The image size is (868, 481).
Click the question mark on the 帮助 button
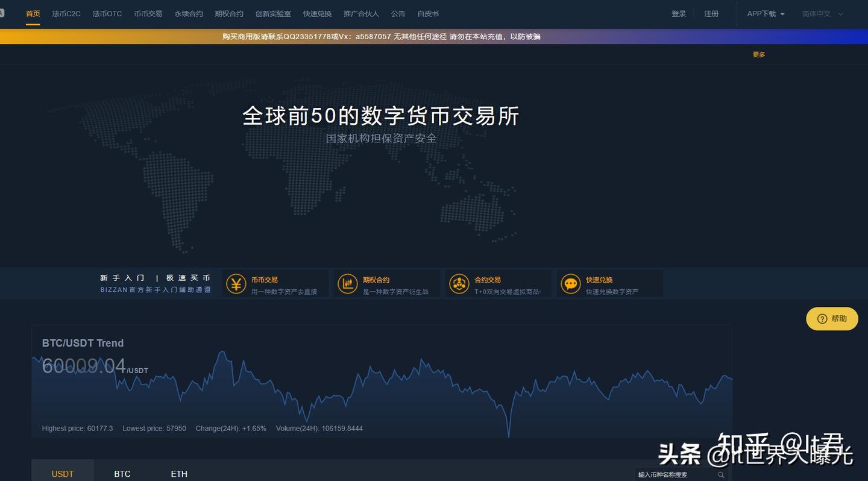[823, 319]
